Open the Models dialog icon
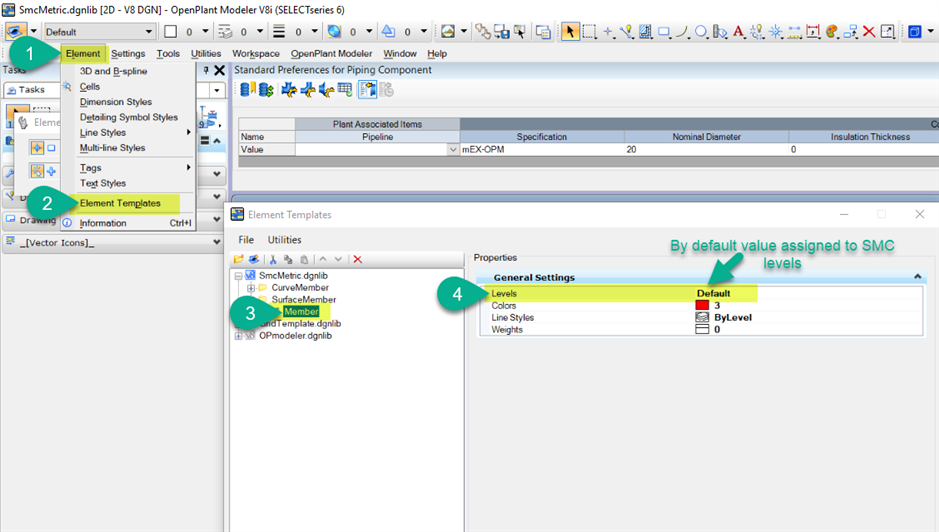The width and height of the screenshot is (939, 532). click(543, 32)
